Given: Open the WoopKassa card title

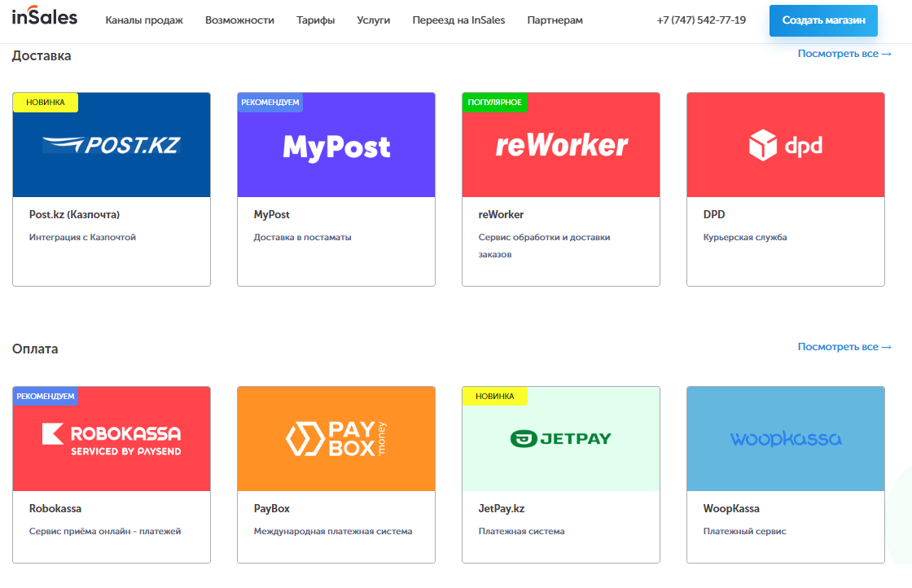Looking at the screenshot, I should [x=731, y=508].
